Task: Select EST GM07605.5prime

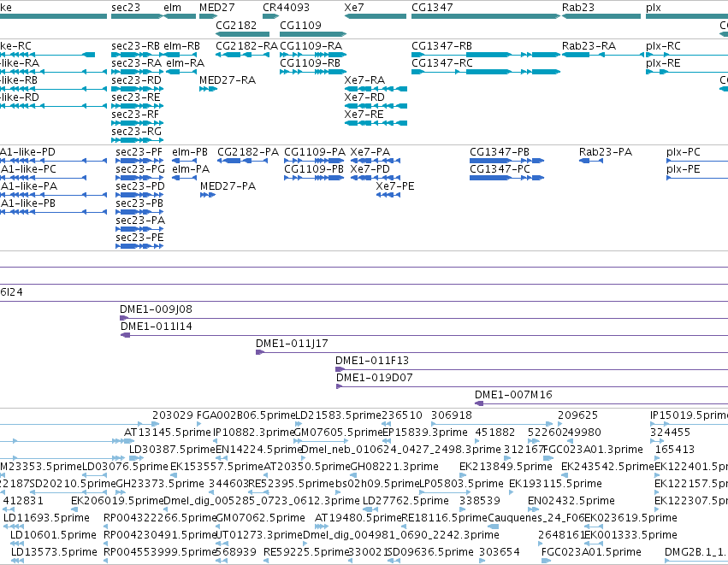Action: pos(339,433)
